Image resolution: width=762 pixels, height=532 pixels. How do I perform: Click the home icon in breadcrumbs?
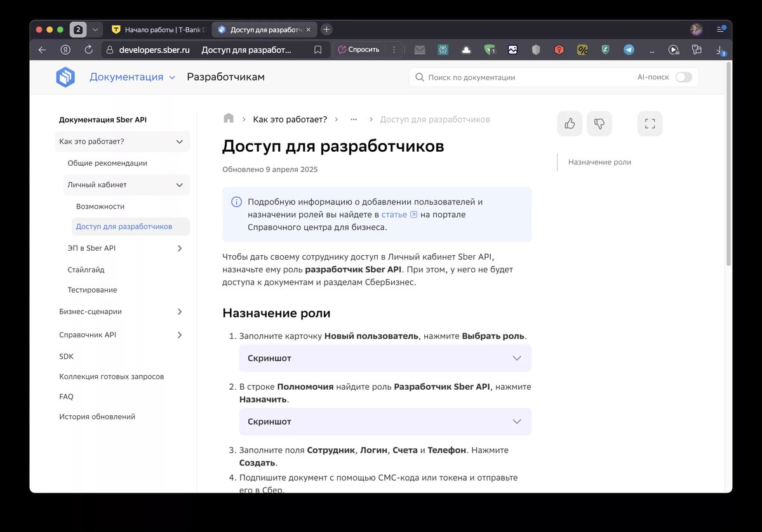227,118
